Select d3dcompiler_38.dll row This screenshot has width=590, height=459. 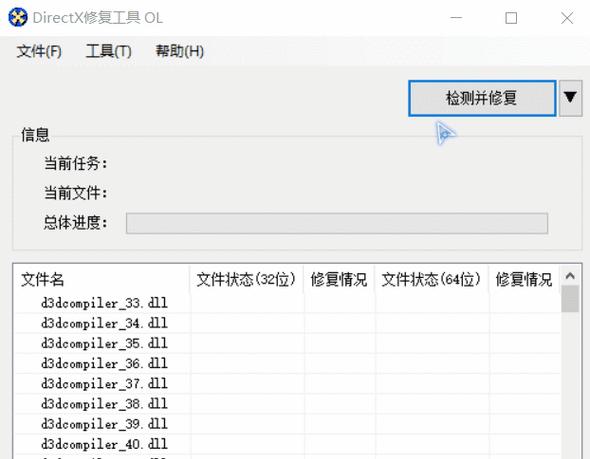[287, 404]
